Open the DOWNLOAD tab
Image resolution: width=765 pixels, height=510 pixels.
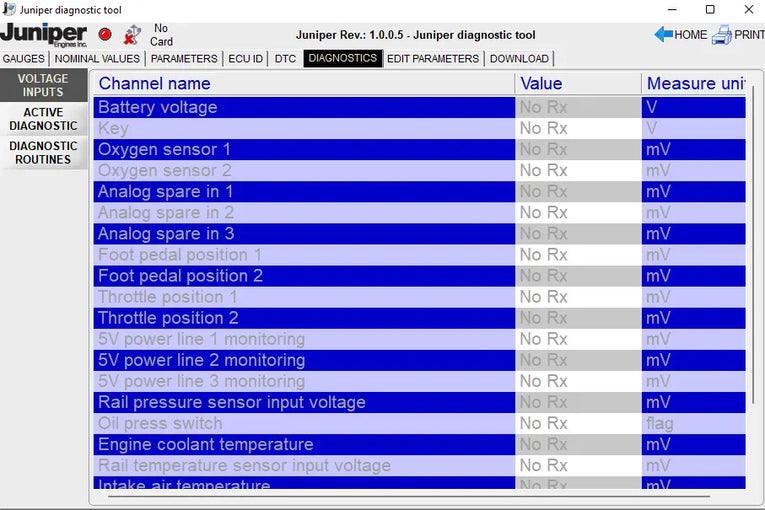tap(519, 59)
